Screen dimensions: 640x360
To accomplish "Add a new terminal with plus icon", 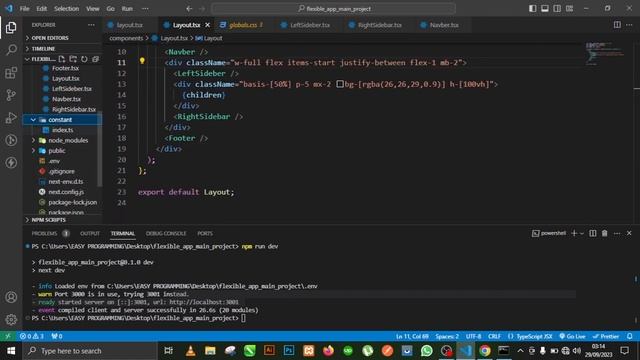I will pos(574,233).
